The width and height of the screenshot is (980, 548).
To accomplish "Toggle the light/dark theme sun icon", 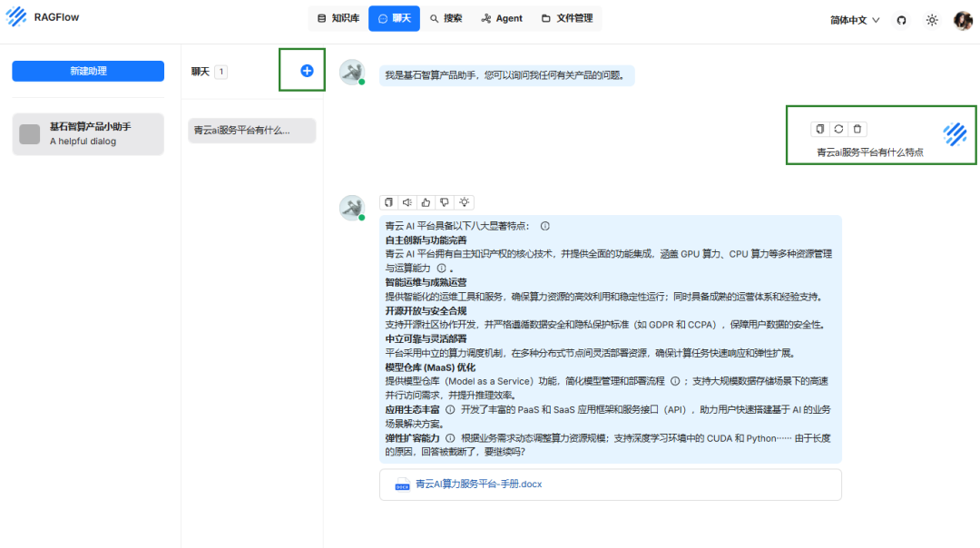I will 932,20.
